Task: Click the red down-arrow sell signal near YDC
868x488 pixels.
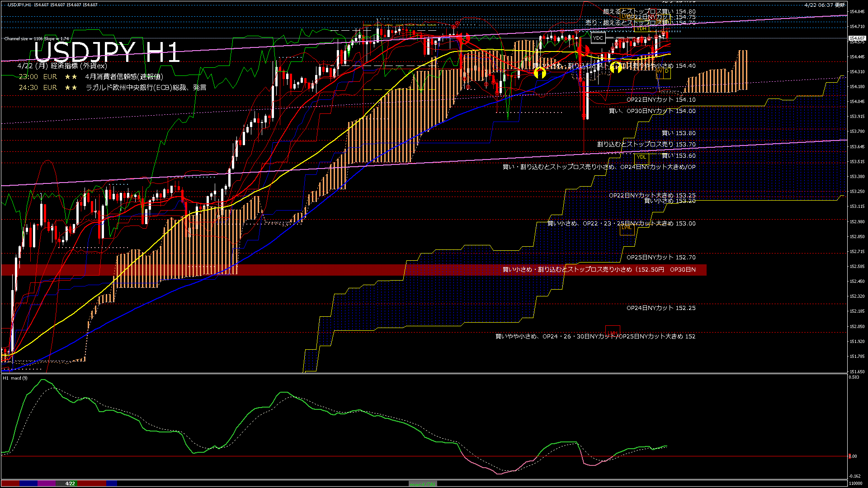Action: (583, 49)
